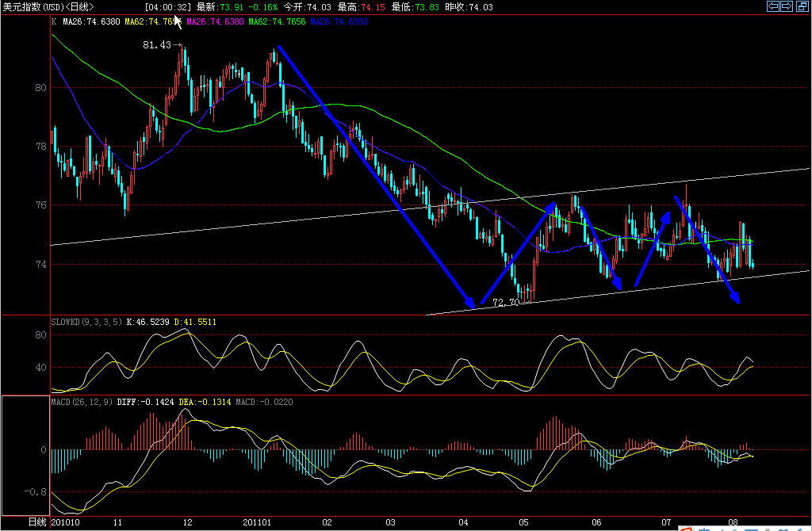
Task: Click the right arrow forward navigation icon
Action: pos(787,6)
